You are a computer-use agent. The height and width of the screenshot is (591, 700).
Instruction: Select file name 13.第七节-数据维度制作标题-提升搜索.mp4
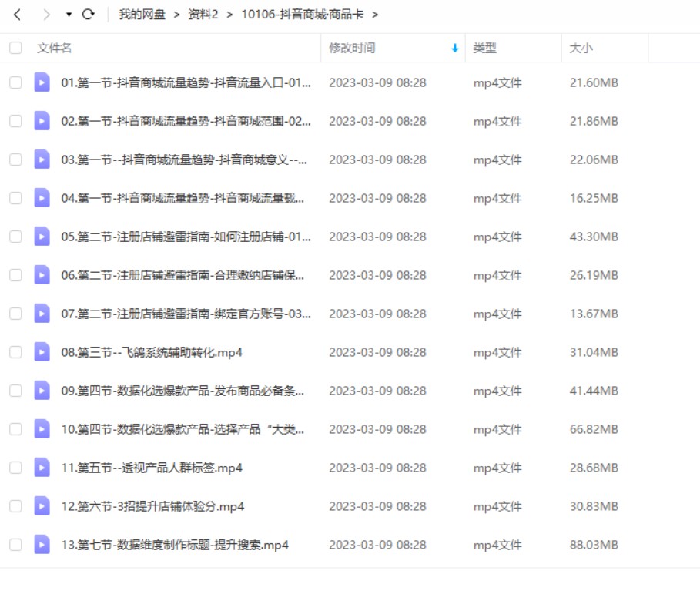click(x=175, y=545)
